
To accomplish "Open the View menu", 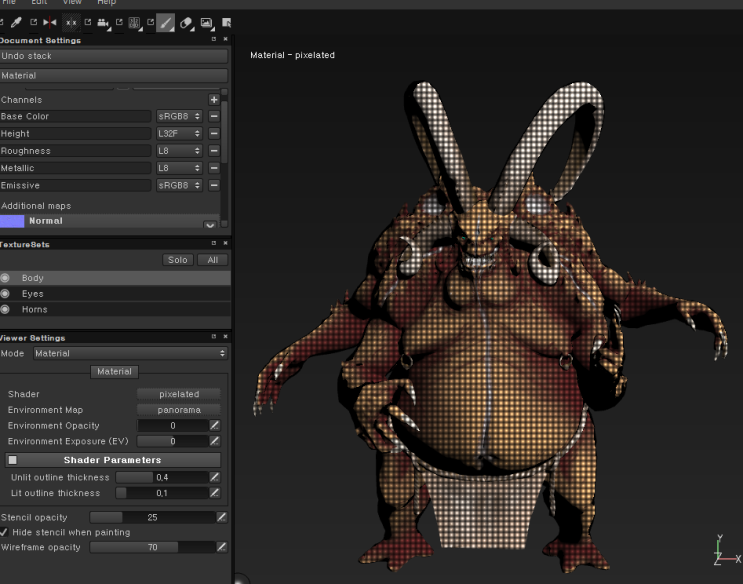I will point(72,2).
